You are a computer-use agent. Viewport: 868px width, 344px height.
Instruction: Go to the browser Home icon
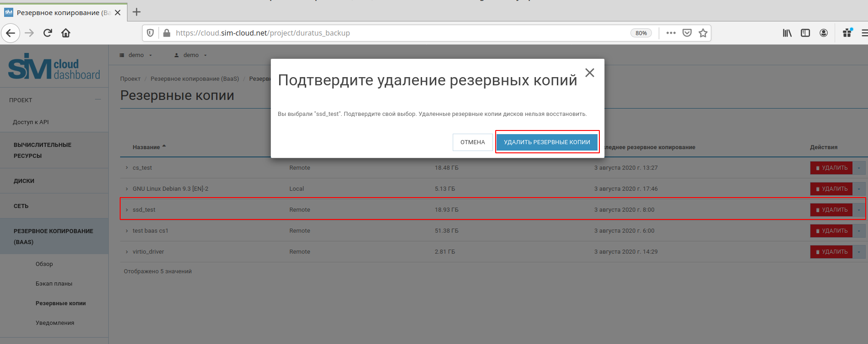pos(66,33)
